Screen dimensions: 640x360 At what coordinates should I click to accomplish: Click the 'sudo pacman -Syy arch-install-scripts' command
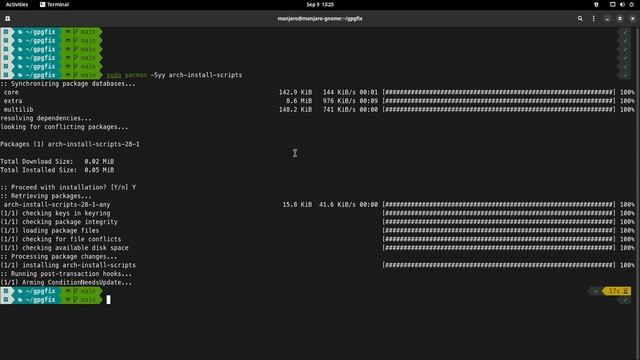click(174, 75)
